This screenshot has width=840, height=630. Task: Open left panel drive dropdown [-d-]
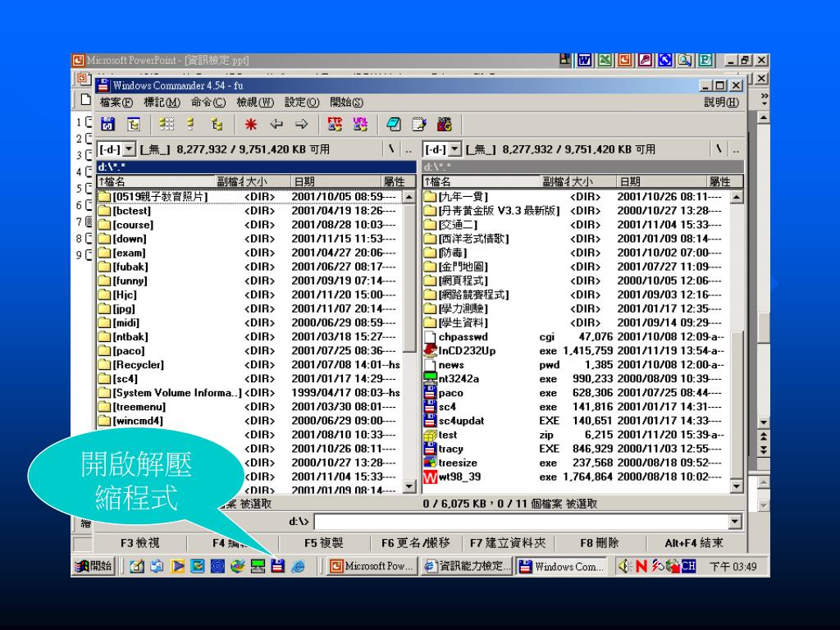point(129,149)
